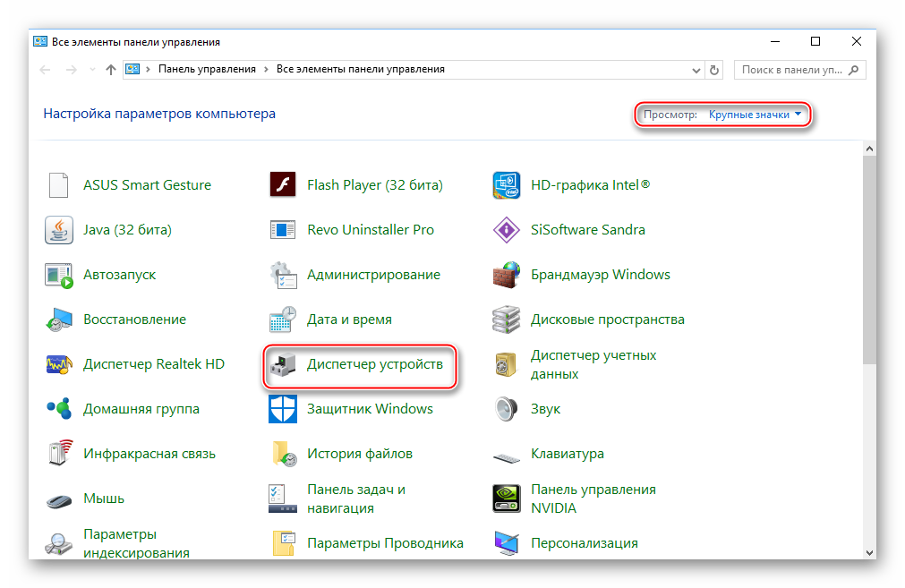
Task: Click the HD-графика Intel icon
Action: [x=507, y=185]
